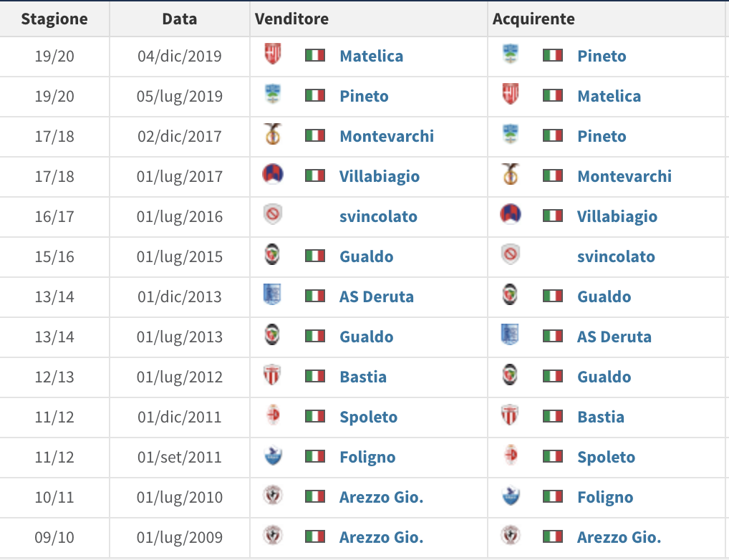Click AS Deruta crest in 01/dic/2013 row
Viewport: 729px width, 560px height.
[273, 295]
